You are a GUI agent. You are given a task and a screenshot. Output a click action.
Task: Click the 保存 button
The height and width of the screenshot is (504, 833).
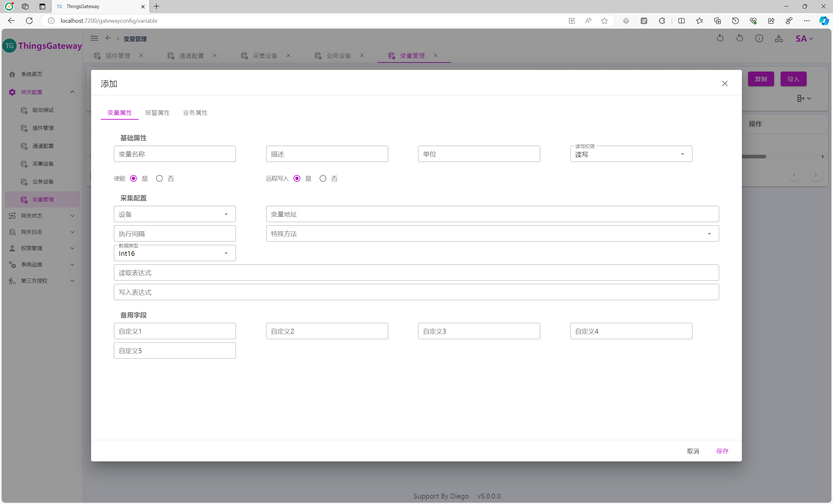point(722,451)
